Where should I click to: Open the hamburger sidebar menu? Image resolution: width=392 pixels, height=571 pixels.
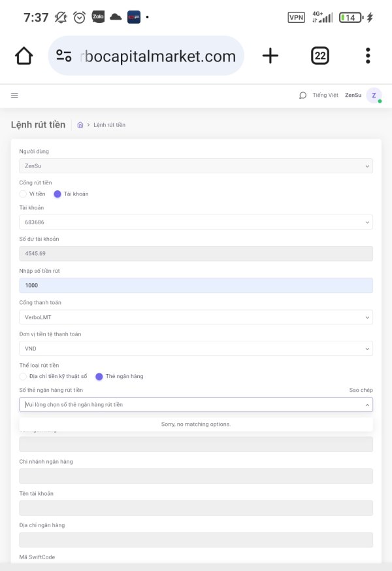[14, 95]
